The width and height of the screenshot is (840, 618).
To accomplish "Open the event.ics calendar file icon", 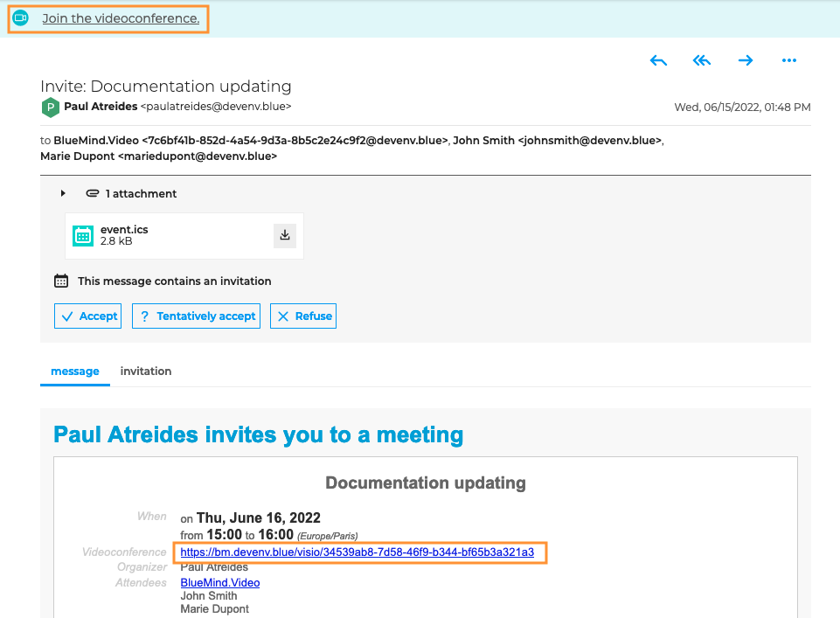I will tap(83, 236).
